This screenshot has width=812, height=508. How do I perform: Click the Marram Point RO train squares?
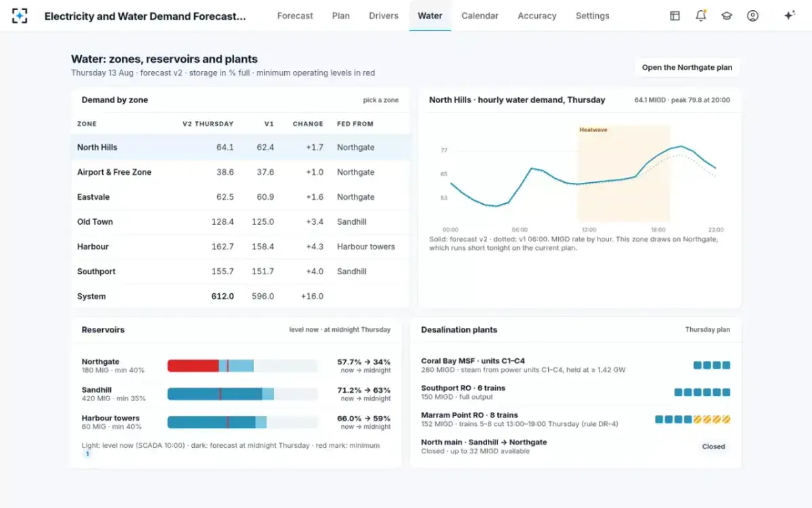click(693, 419)
